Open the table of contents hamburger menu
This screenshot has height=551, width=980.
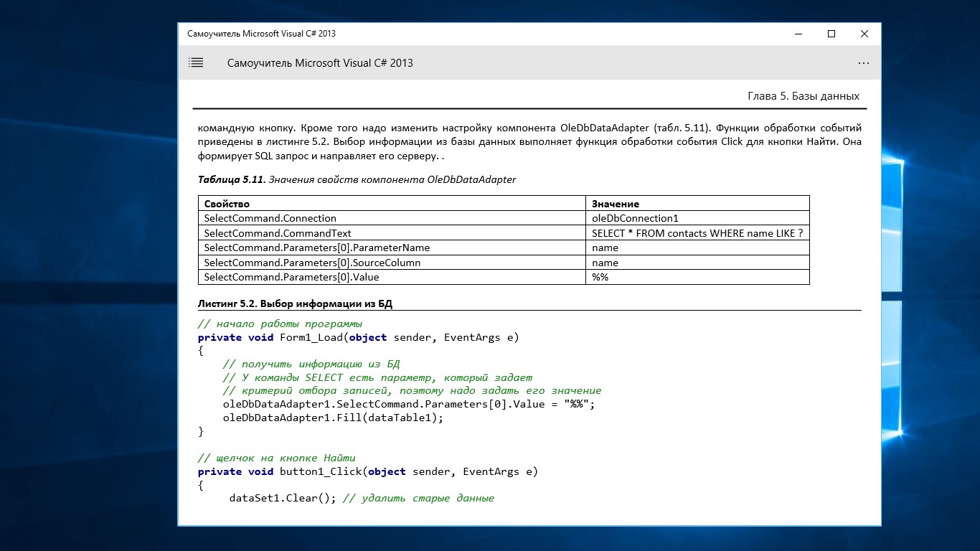(196, 63)
